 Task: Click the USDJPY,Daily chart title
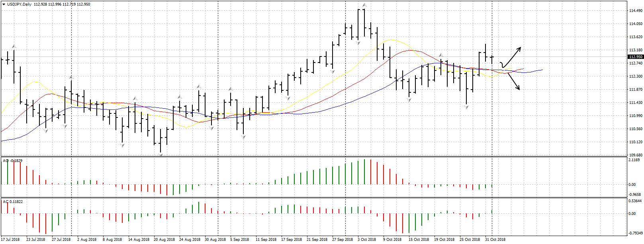[x=20, y=4]
